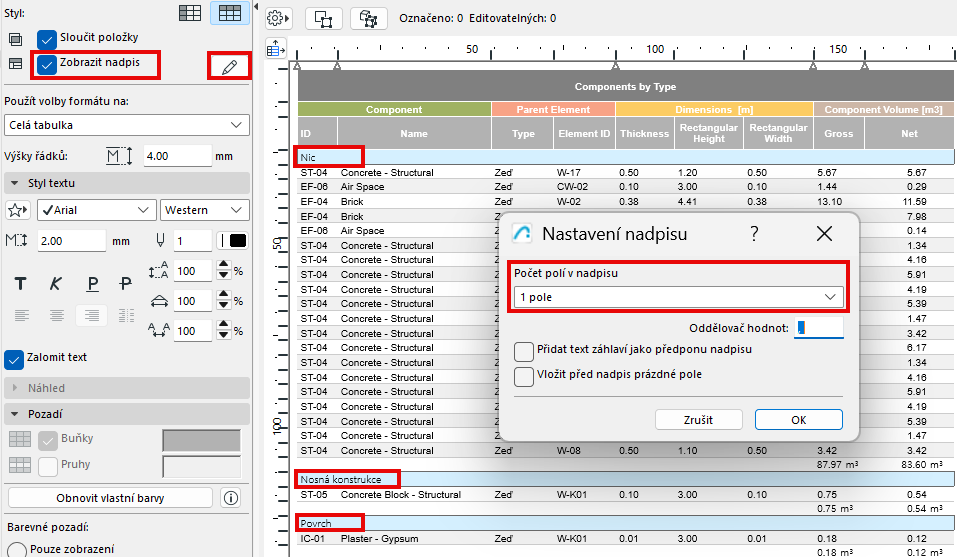The width and height of the screenshot is (957, 557).
Task: Open the schedule settings gear menu
Action: pyautogui.click(x=277, y=18)
